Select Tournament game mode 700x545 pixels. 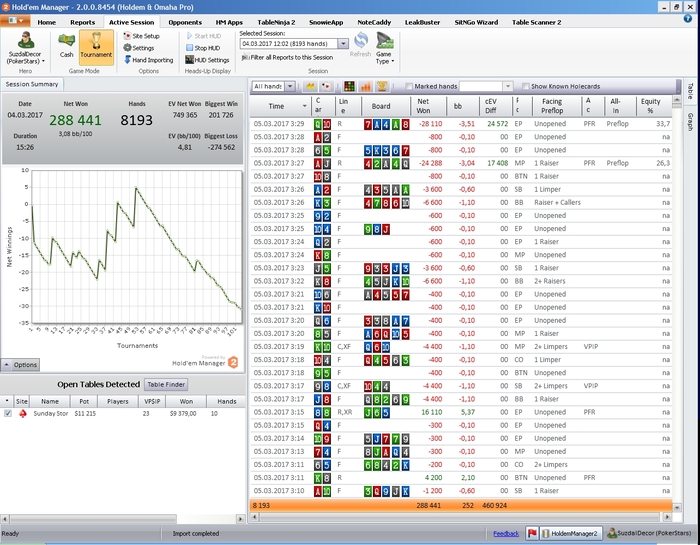click(96, 46)
